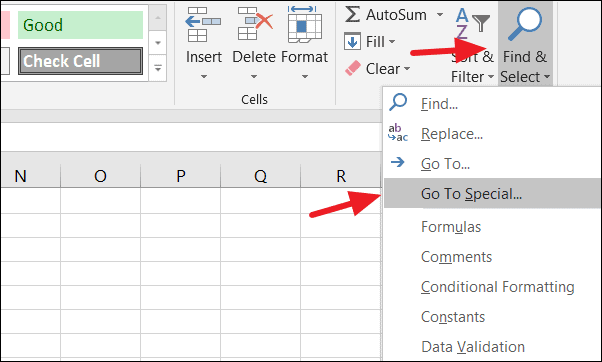The height and width of the screenshot is (362, 602).
Task: Expand the Clear dropdown arrow
Action: tap(407, 69)
